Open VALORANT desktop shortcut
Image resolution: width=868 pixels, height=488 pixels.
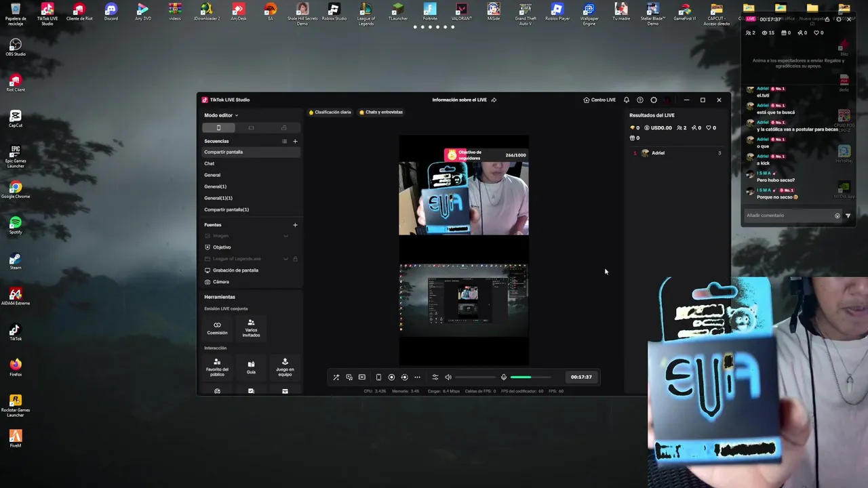(462, 12)
